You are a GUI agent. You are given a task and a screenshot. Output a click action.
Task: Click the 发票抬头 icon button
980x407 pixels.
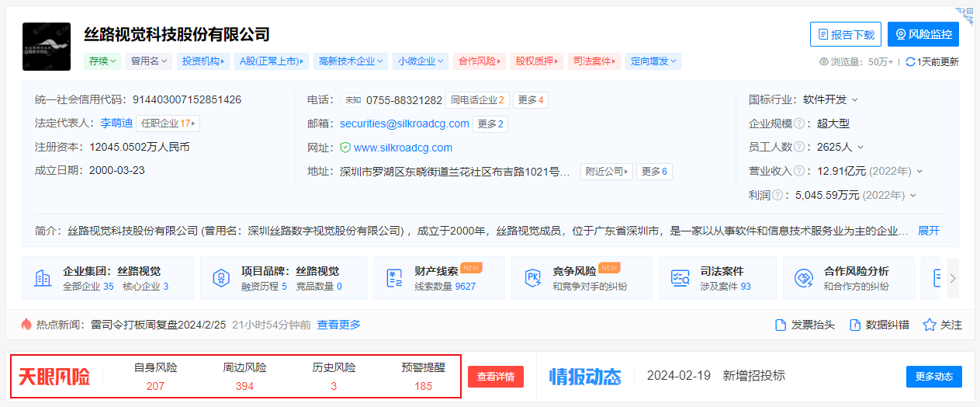(805, 325)
